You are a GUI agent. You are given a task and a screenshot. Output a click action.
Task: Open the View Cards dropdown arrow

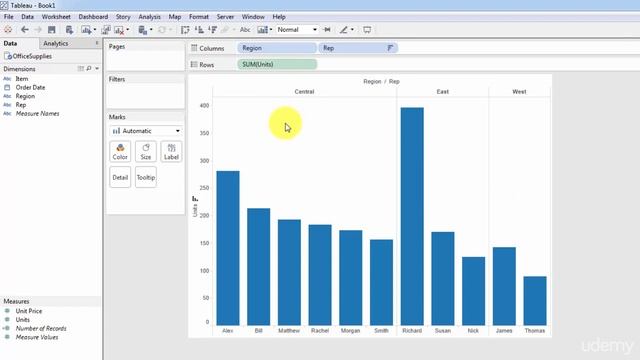coord(271,30)
